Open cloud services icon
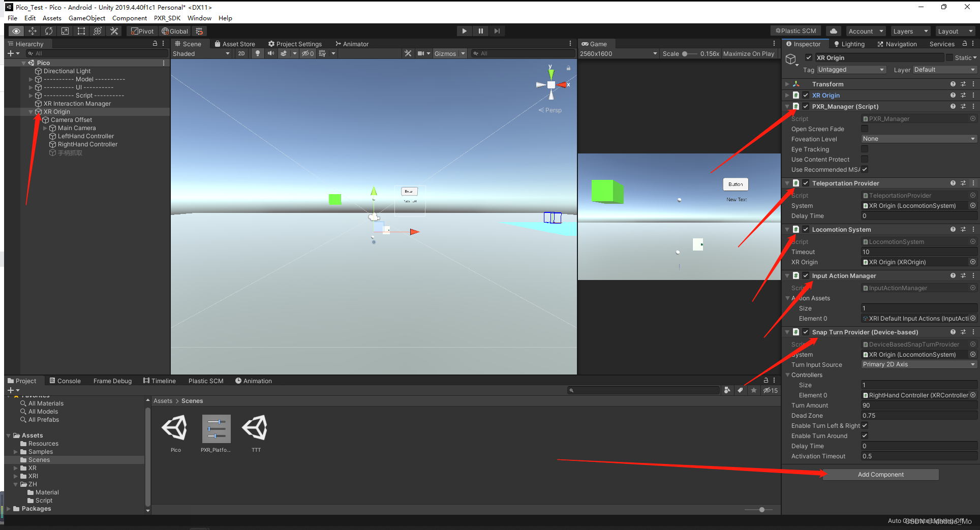 click(834, 31)
